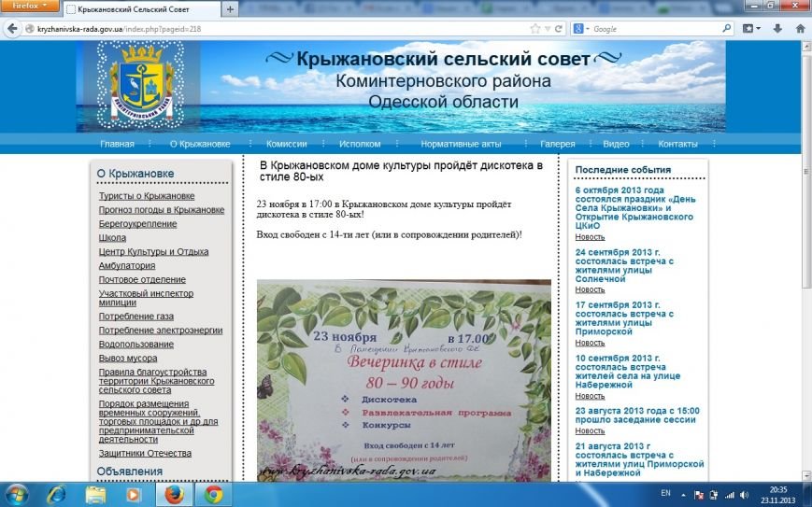This screenshot has height=507, width=812.
Task: Open Правила благоустройства территории link
Action: [156, 381]
